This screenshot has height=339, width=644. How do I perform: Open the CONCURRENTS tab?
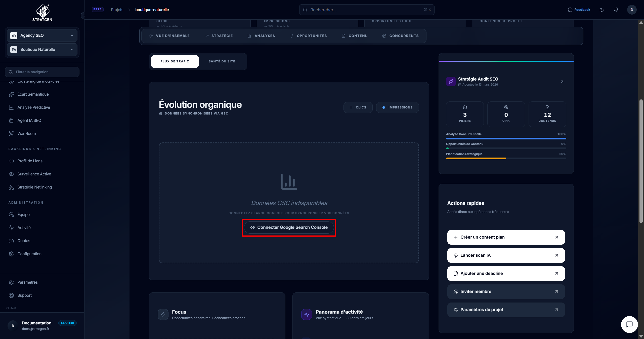(x=401, y=36)
